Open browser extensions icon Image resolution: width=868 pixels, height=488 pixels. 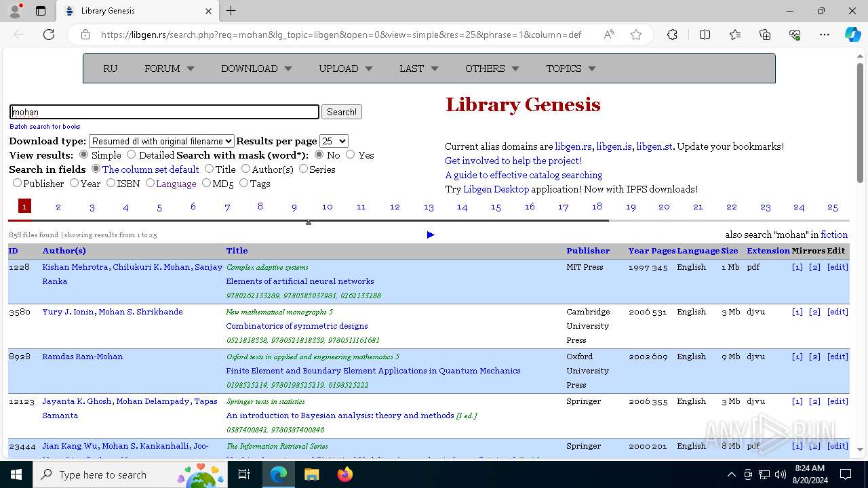pyautogui.click(x=672, y=35)
